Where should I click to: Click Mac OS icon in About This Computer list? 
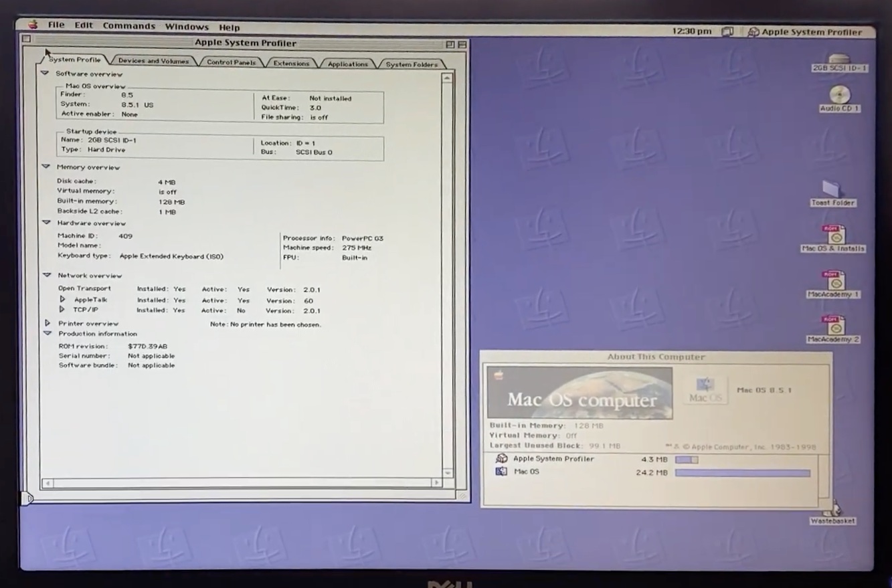tap(501, 472)
